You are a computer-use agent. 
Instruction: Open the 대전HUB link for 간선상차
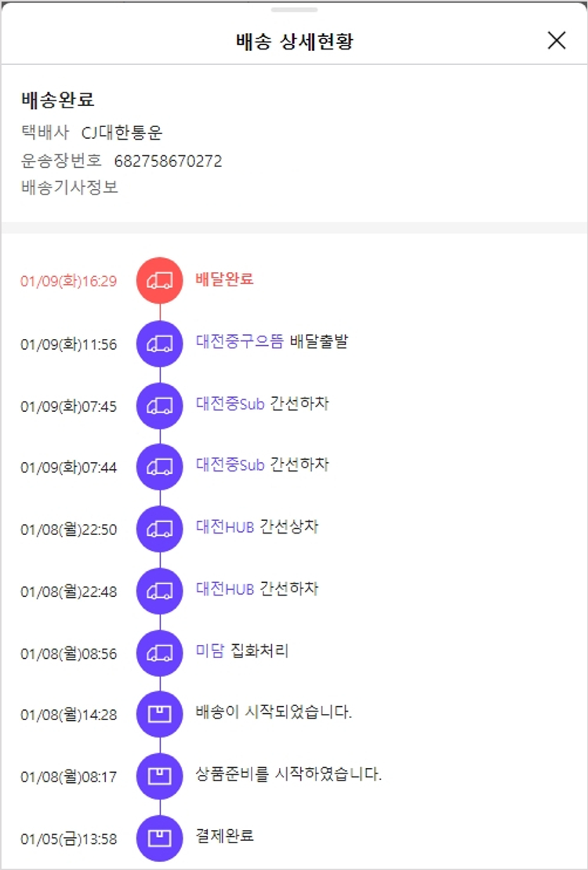point(225,527)
